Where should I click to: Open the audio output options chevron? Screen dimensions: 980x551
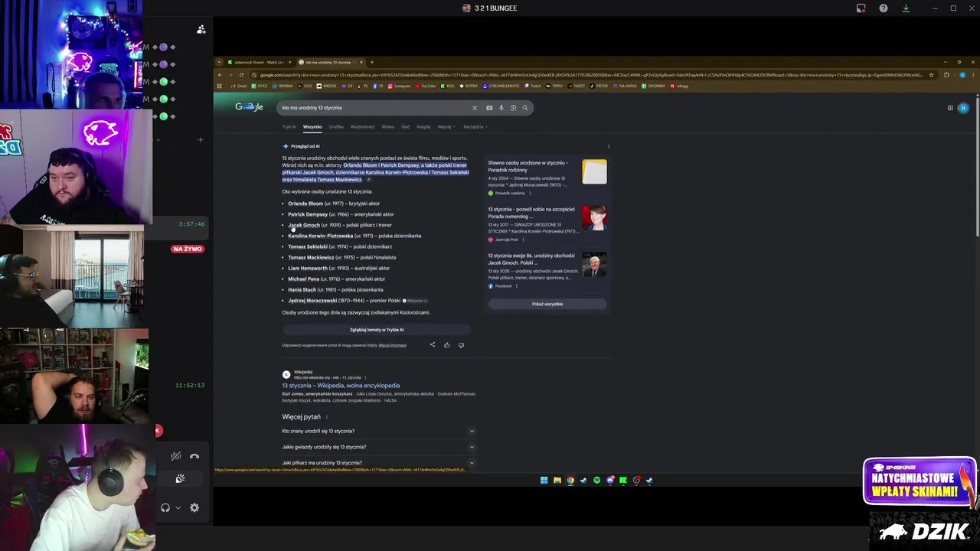[178, 507]
